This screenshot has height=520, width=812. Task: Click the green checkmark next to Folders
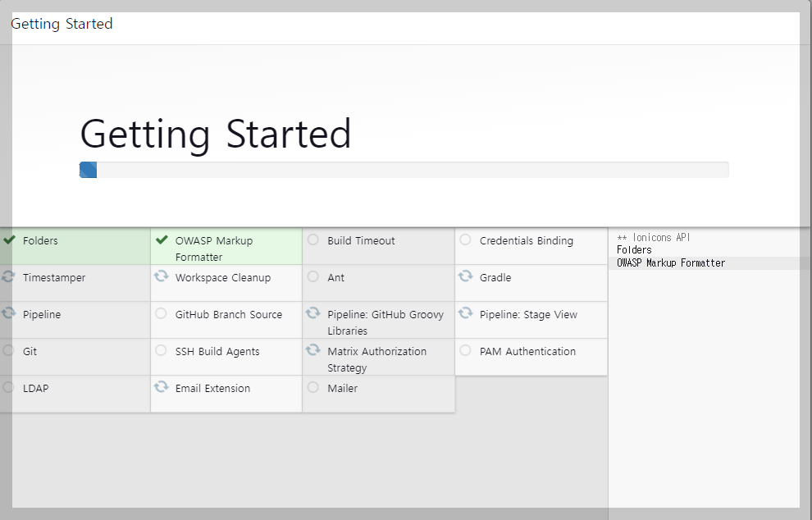[x=9, y=239]
